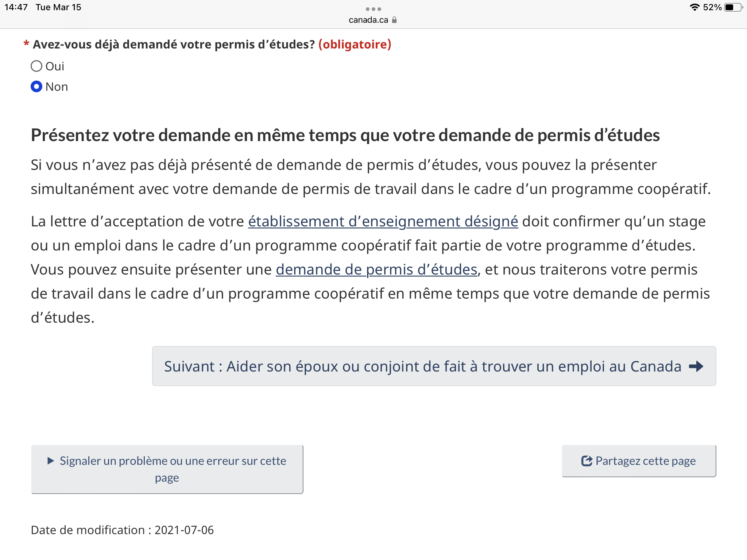Click the disclosure triangle beside Signaler un problème
747x560 pixels.
pyautogui.click(x=51, y=461)
